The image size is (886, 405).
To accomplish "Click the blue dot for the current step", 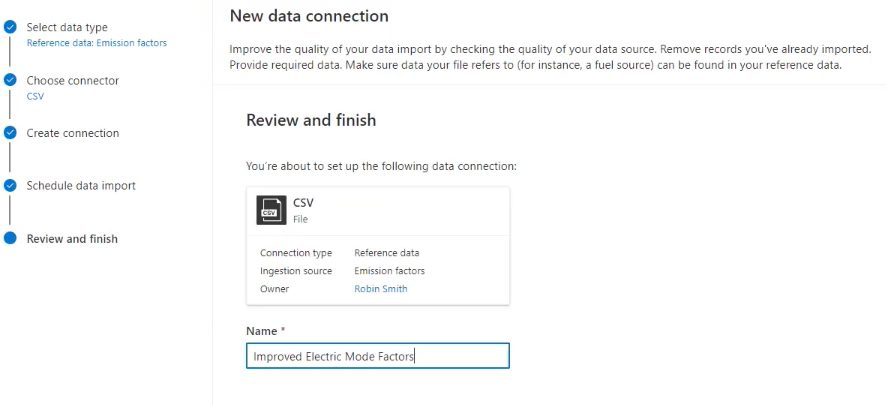I will [x=10, y=238].
